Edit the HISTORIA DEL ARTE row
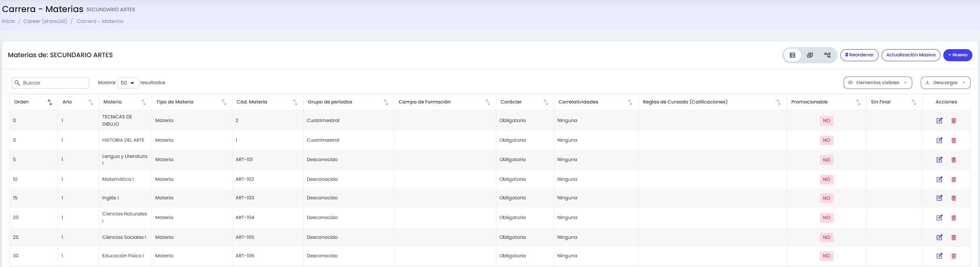Image resolution: width=980 pixels, height=267 pixels. 939,140
